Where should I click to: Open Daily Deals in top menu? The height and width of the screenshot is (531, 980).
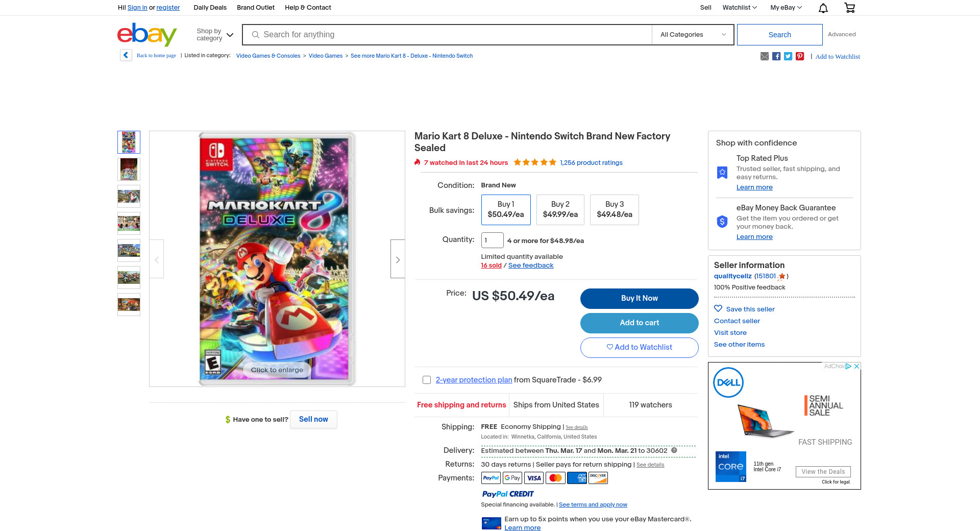point(210,8)
